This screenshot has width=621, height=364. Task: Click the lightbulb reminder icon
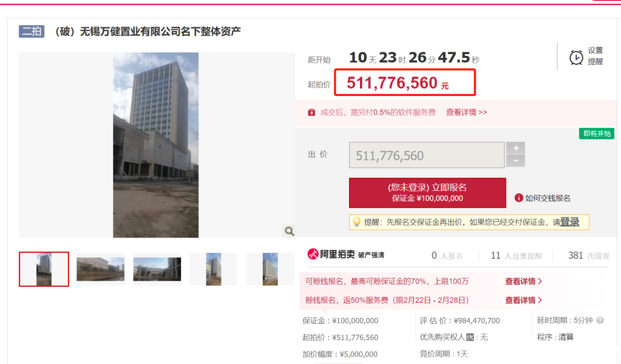[356, 222]
